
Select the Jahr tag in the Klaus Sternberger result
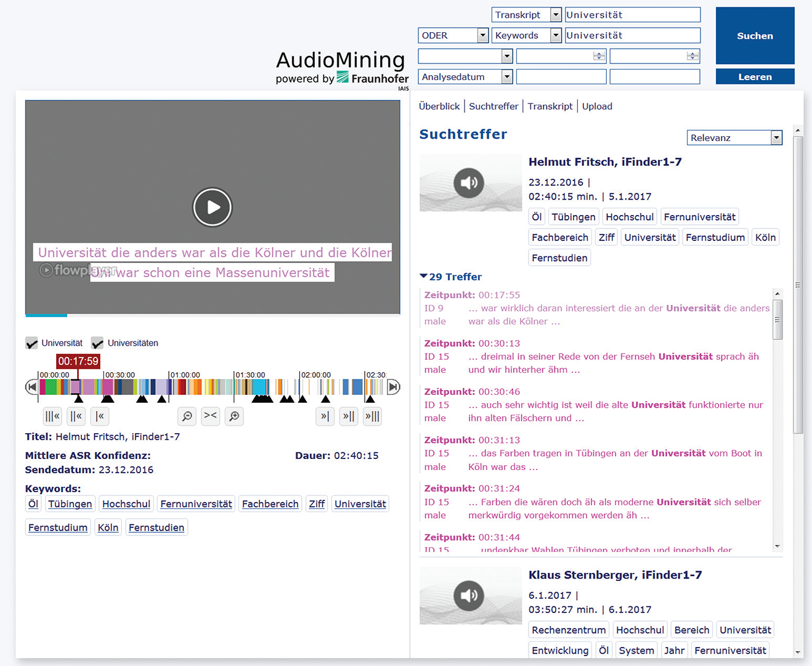(x=674, y=650)
